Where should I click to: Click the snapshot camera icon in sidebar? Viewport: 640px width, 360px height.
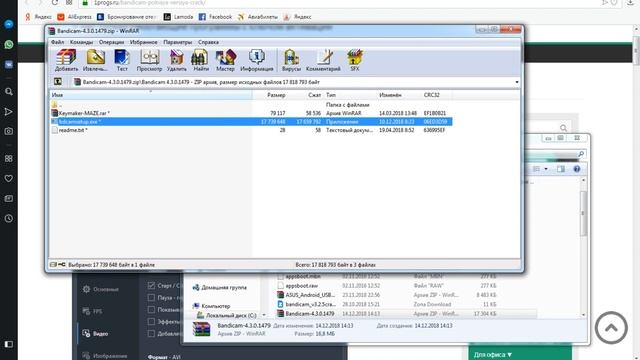[x=9, y=131]
